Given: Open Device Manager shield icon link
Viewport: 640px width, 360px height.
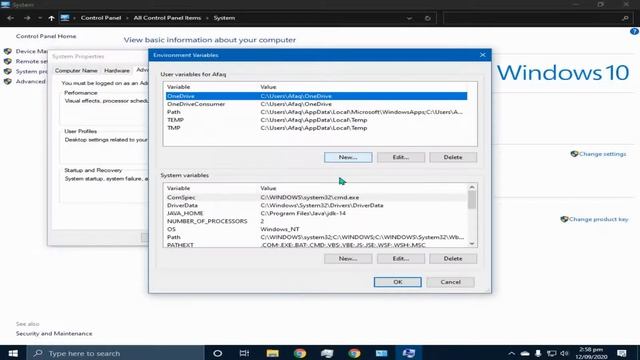Looking at the screenshot, I should (7, 51).
